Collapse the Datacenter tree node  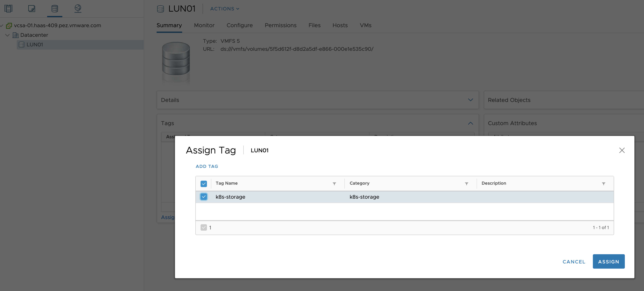point(8,35)
